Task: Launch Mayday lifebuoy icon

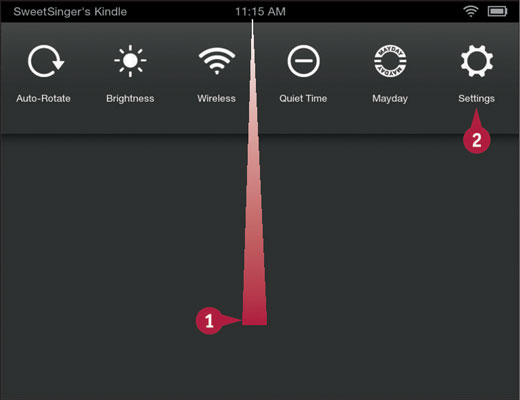Action: tap(390, 61)
